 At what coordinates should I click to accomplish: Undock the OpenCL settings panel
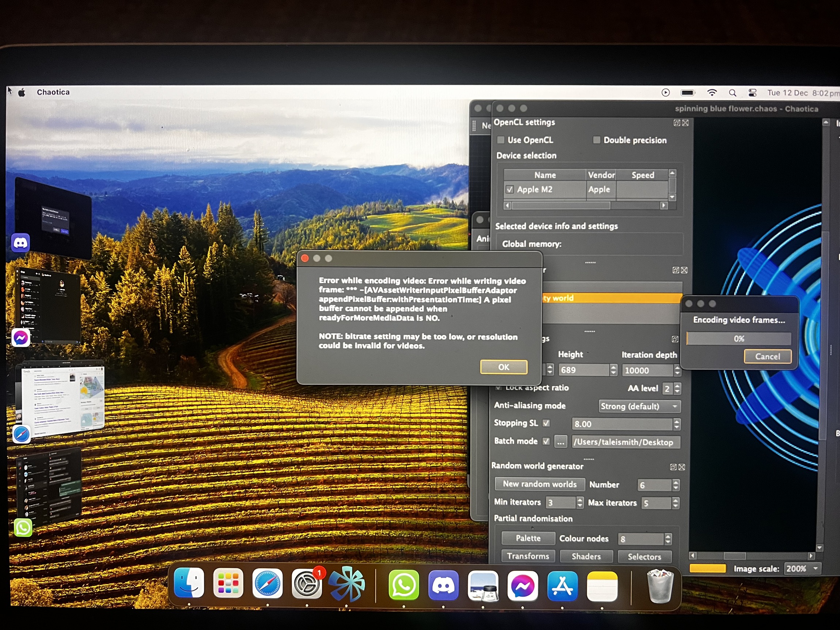677,123
